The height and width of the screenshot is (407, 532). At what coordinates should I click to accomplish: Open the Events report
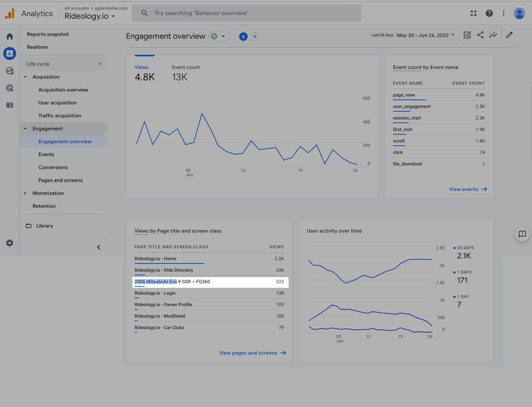(x=46, y=154)
